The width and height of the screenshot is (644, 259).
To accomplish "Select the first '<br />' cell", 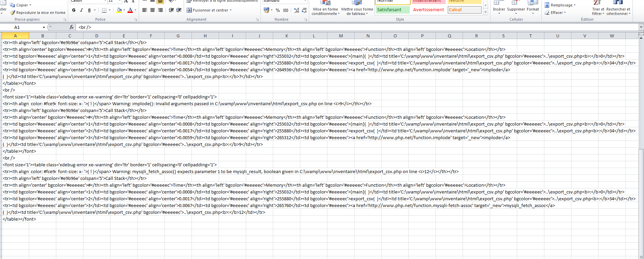I will click(15, 90).
